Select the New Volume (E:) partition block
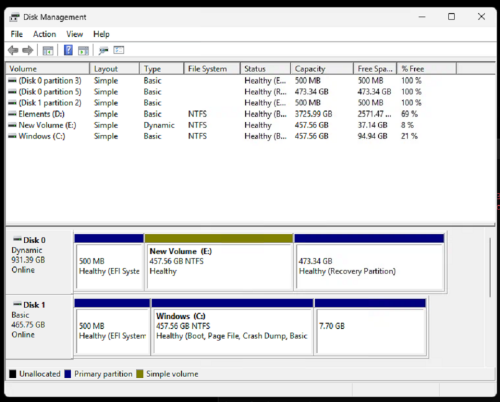Viewport: 500px width, 402px height. (219, 262)
